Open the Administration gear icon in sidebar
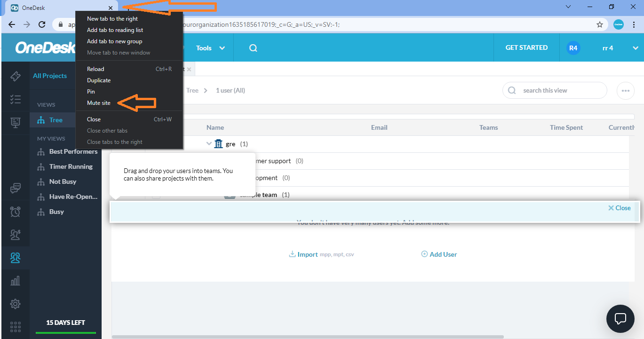The width and height of the screenshot is (644, 339). pyautogui.click(x=15, y=304)
